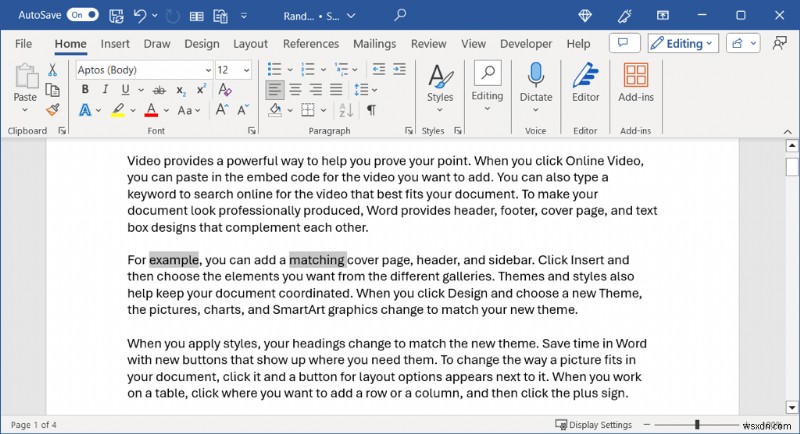Clear all formatting icon
Screen dimensions: 800x434
224,90
